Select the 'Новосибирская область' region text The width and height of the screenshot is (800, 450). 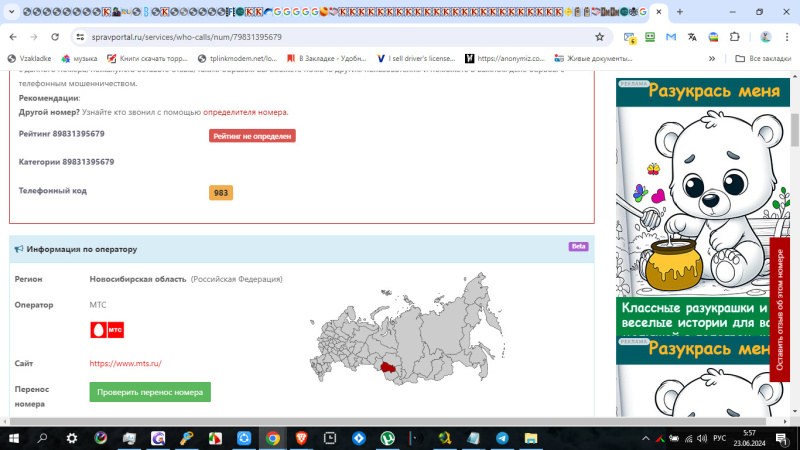point(138,279)
